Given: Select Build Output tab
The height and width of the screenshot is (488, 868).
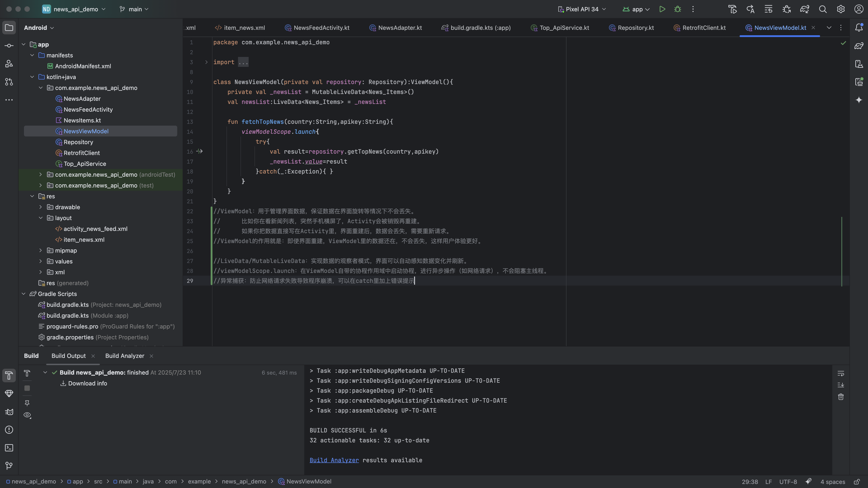Looking at the screenshot, I should pyautogui.click(x=68, y=356).
